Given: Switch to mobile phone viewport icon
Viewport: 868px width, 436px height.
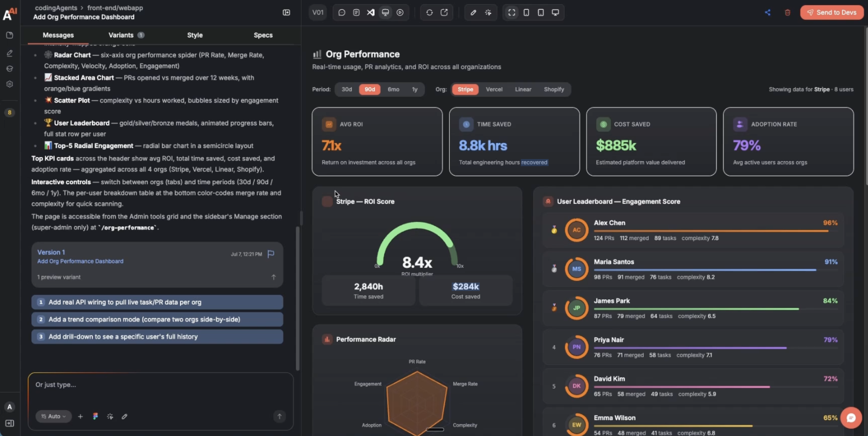Looking at the screenshot, I should click(526, 12).
